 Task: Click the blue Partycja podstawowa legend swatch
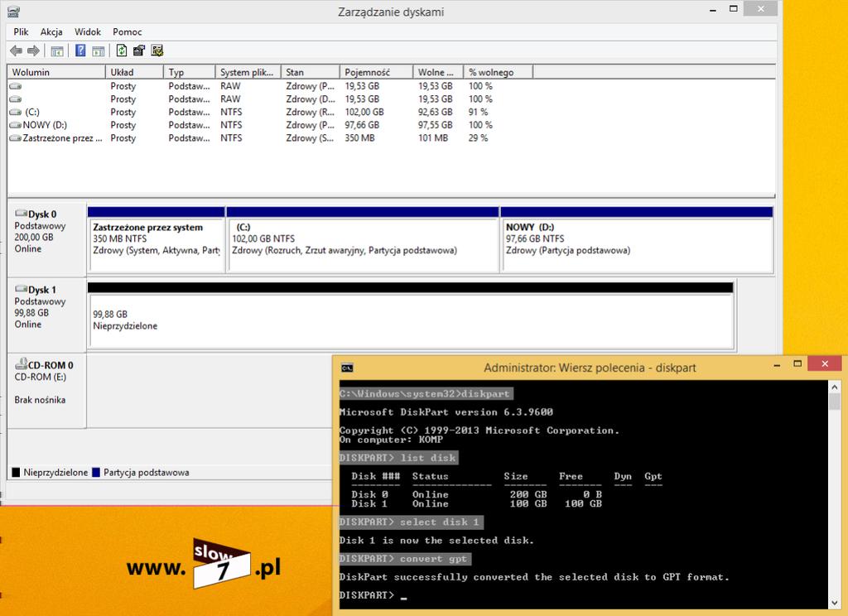pos(96,472)
